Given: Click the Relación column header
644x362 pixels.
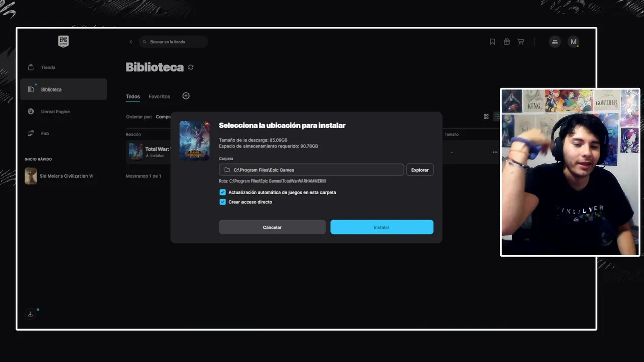Looking at the screenshot, I should [133, 134].
